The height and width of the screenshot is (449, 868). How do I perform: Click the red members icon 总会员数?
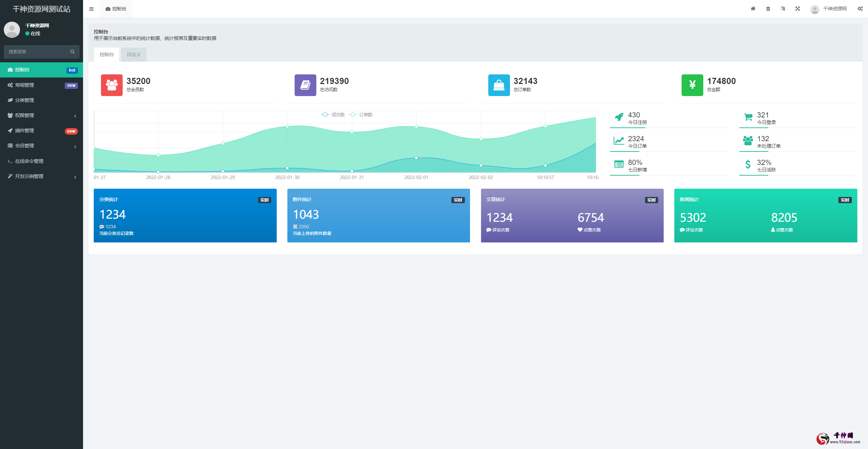click(x=112, y=85)
